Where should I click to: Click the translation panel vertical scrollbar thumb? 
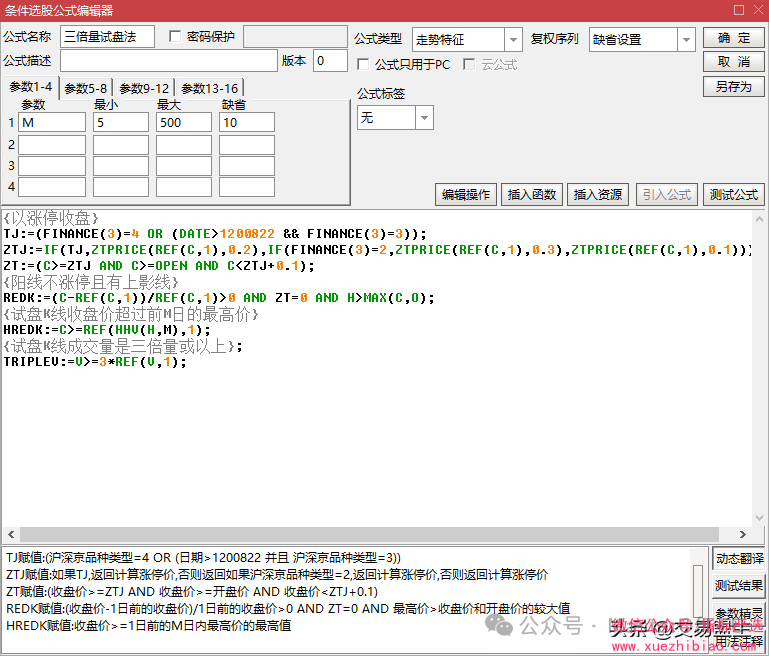(x=698, y=591)
